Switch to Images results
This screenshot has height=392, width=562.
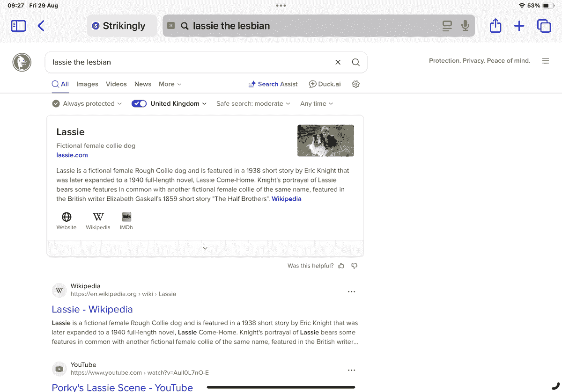(x=87, y=84)
